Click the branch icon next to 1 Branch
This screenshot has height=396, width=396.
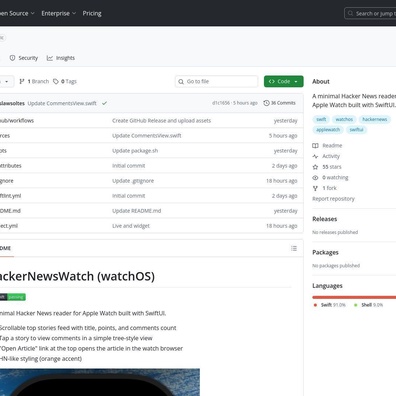[22, 81]
